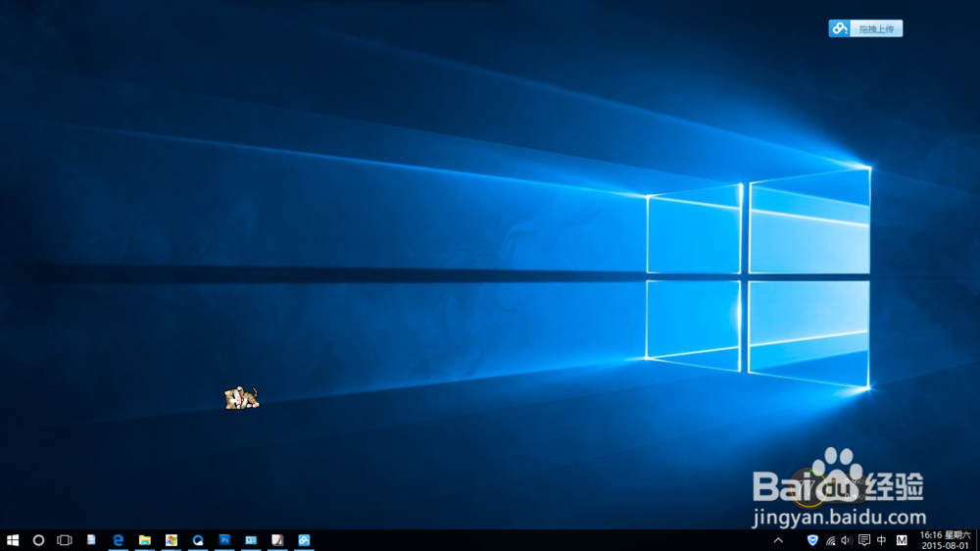Open the blue cloud app on taskbar
Screen dimensions: 980x551
pyautogui.click(x=305, y=540)
